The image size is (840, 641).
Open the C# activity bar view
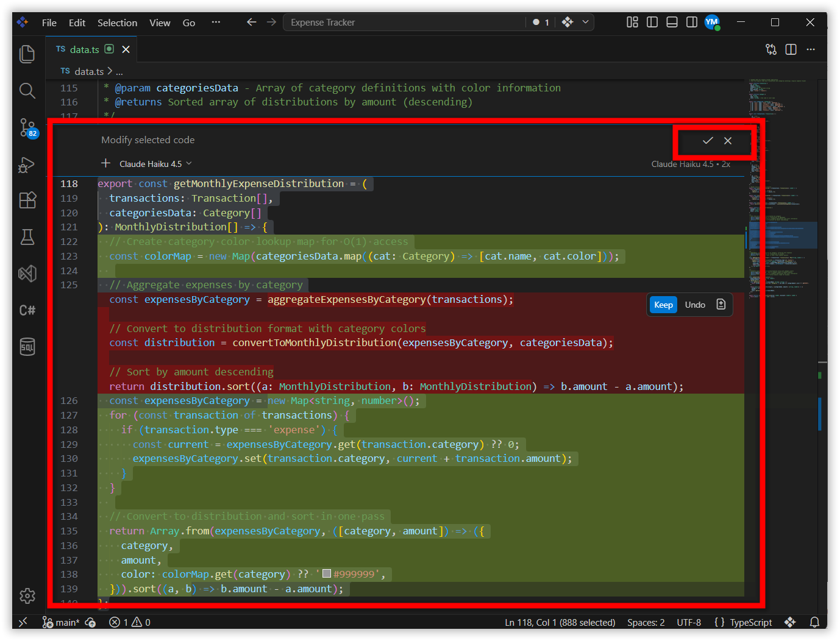pos(27,310)
